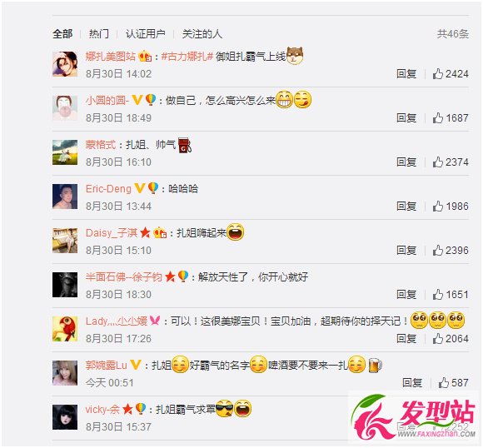Click the crown membership badge beside 娜扎美图站
Screen dimensions: 483x448
(x=145, y=56)
